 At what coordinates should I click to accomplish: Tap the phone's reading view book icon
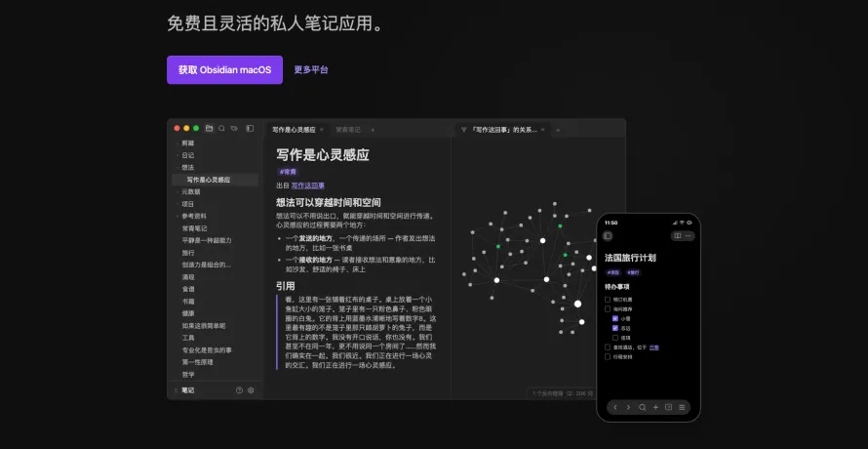pyautogui.click(x=677, y=235)
